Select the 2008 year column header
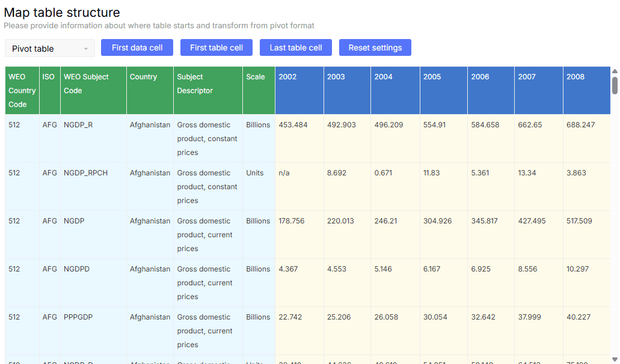 tap(587, 91)
